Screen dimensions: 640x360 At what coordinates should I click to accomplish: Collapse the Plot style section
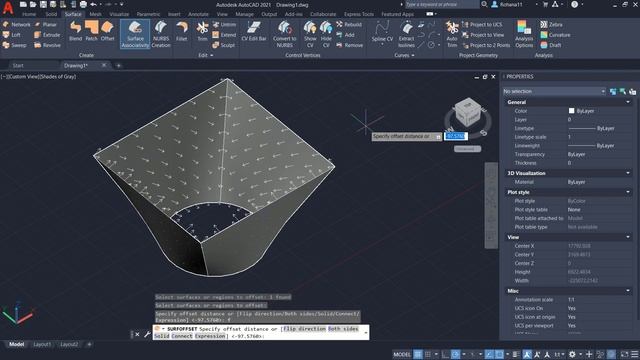click(628, 192)
